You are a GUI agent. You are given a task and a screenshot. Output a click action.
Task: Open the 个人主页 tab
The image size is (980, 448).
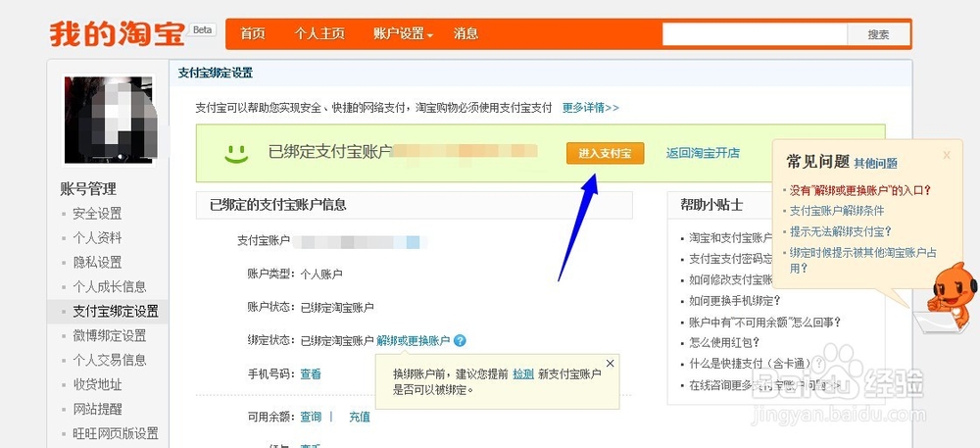(319, 33)
